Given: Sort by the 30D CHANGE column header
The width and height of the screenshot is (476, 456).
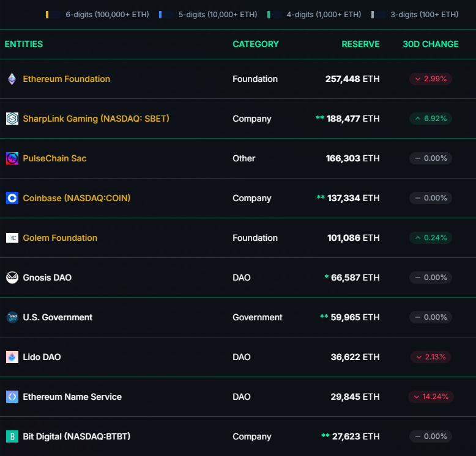Looking at the screenshot, I should (430, 44).
